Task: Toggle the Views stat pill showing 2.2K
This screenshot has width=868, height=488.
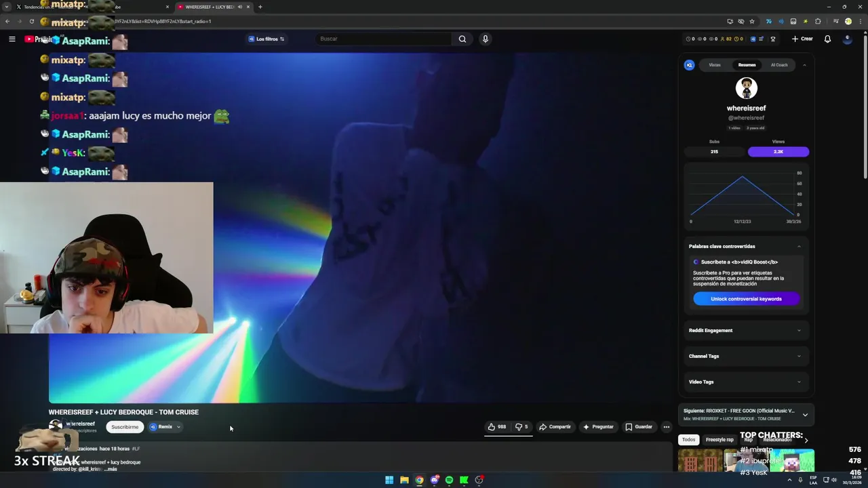Action: pyautogui.click(x=778, y=152)
